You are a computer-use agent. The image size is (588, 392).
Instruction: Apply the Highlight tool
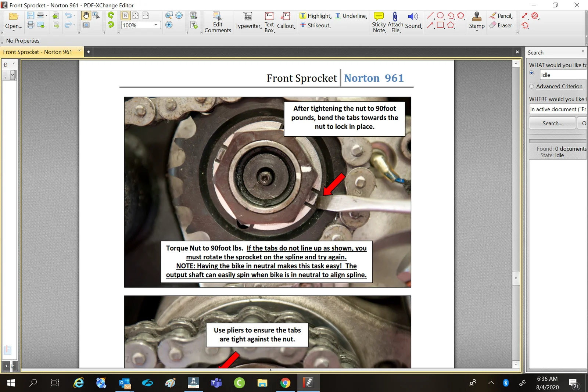pos(315,16)
